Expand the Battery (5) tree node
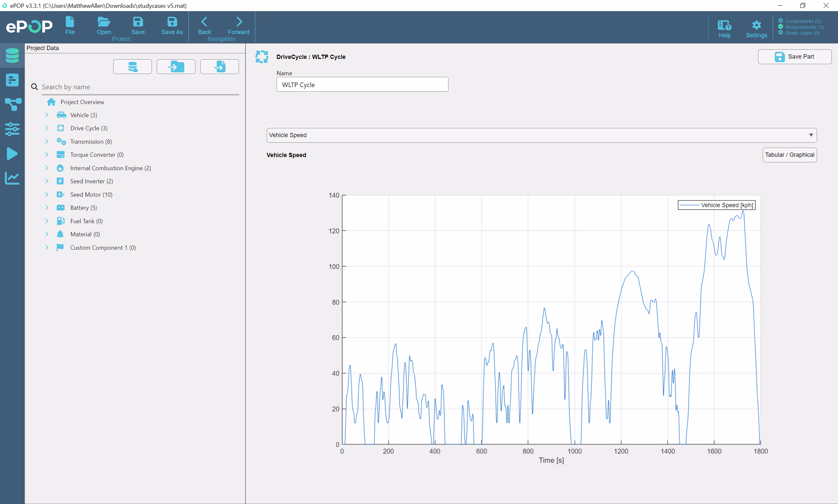Viewport: 838px width, 504px height. click(x=47, y=207)
